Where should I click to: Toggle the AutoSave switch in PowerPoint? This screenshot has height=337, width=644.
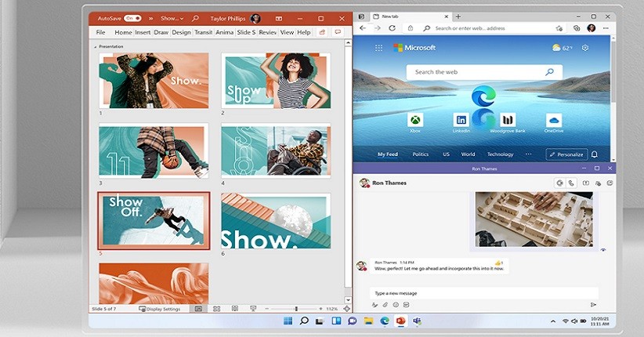pos(132,18)
